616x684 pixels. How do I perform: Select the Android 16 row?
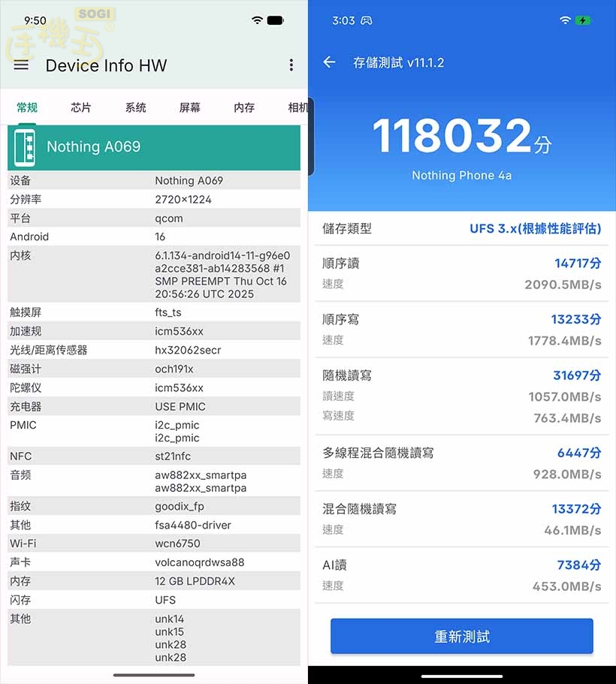tap(154, 237)
